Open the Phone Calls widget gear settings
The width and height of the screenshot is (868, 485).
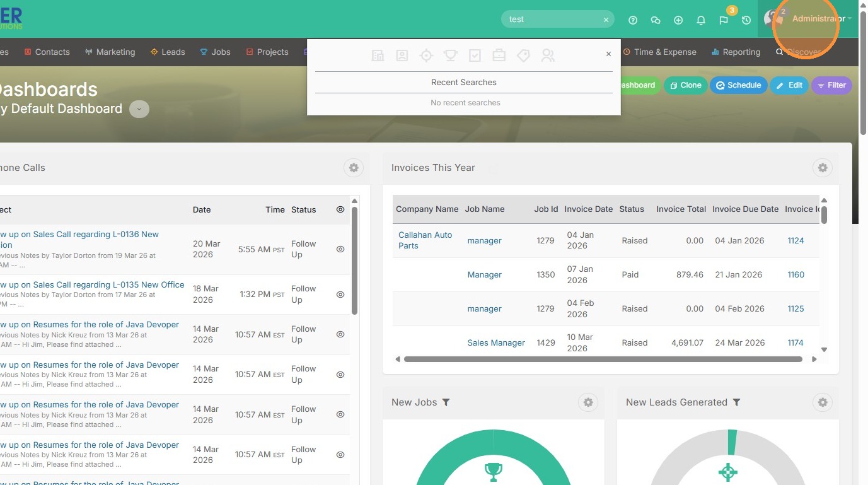[354, 168]
